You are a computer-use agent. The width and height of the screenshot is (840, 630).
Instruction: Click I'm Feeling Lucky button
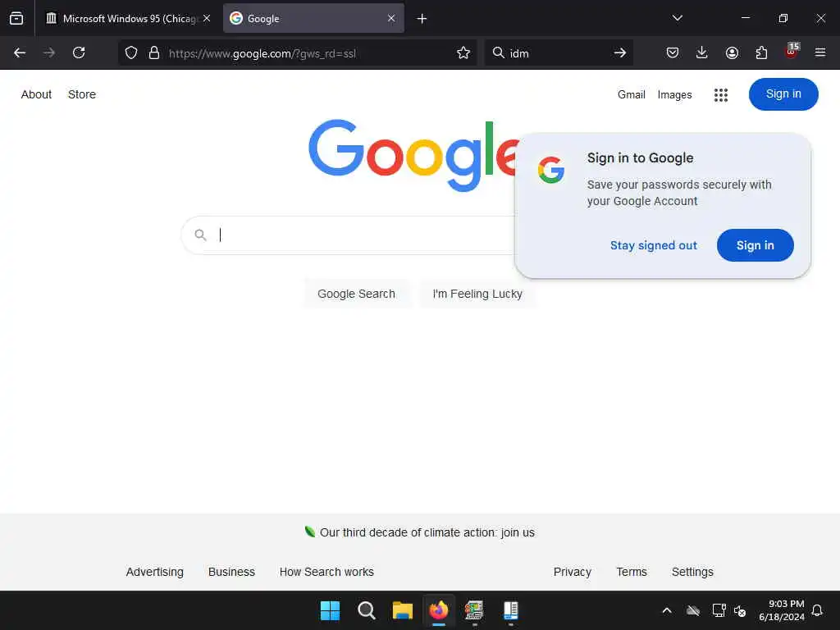tap(477, 294)
